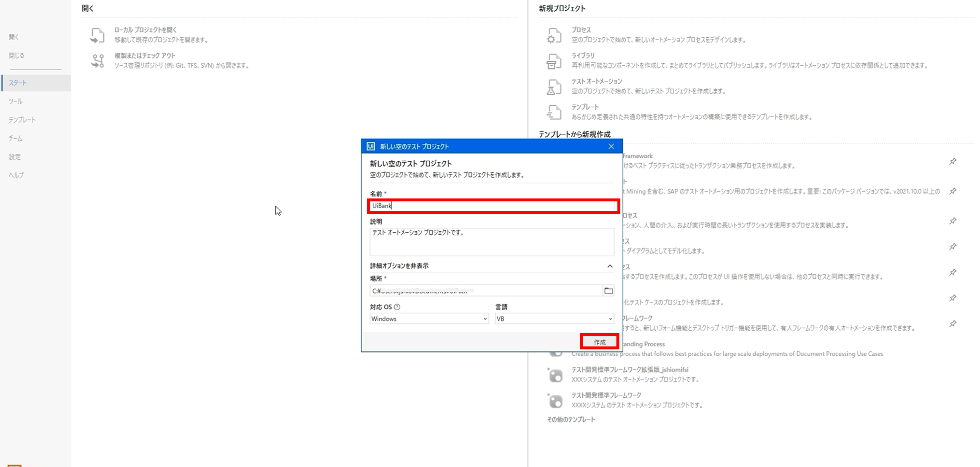Image resolution: width=980 pixels, height=467 pixels.
Task: Open the 開く sidebar menu
Action: click(x=14, y=37)
